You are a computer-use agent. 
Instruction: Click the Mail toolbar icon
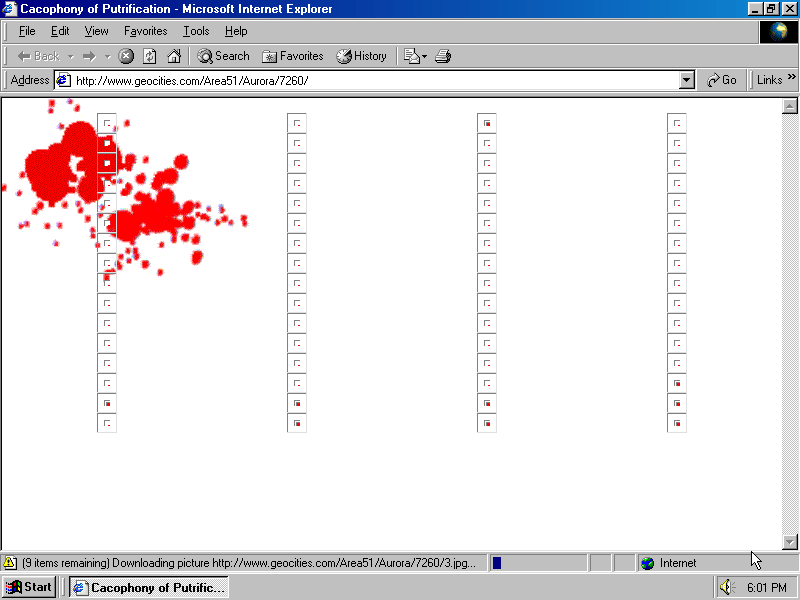413,56
